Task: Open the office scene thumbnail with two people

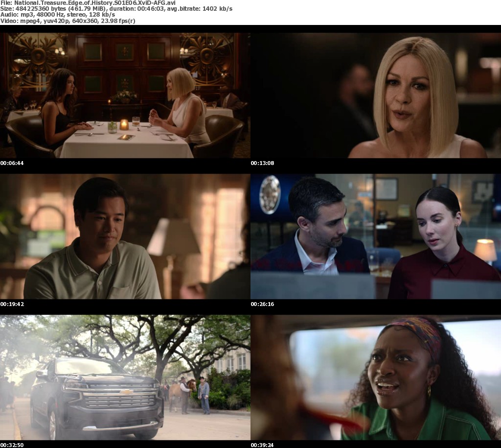Action: (376, 236)
